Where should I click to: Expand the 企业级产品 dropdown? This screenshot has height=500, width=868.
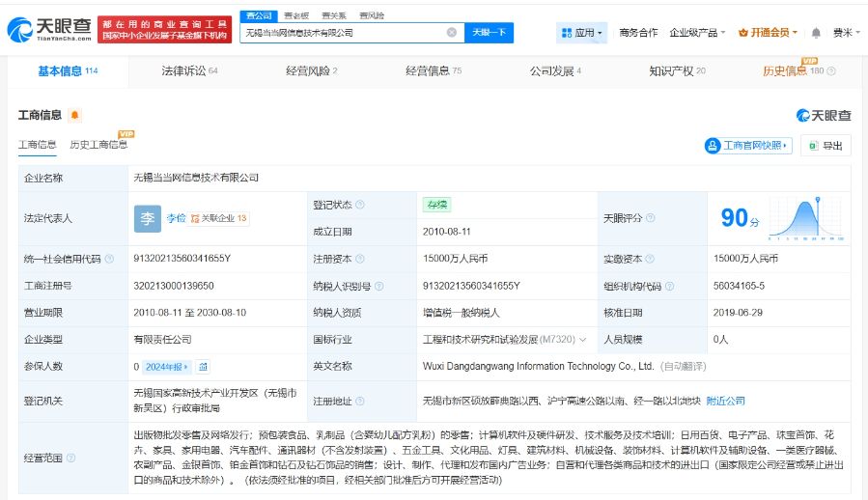pyautogui.click(x=698, y=33)
